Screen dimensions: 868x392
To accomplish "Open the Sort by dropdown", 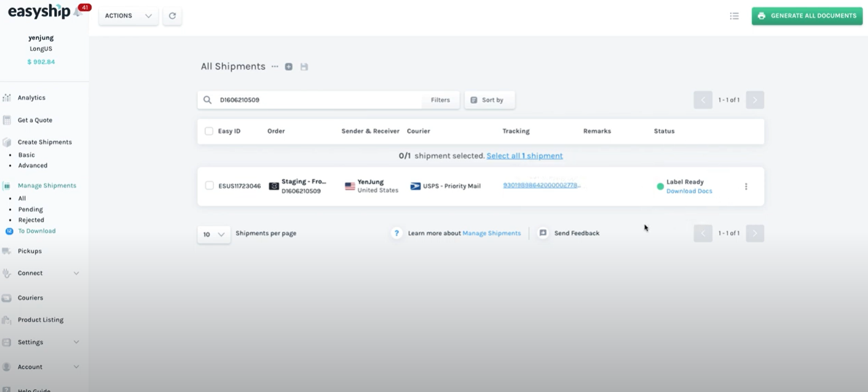I will [x=489, y=100].
